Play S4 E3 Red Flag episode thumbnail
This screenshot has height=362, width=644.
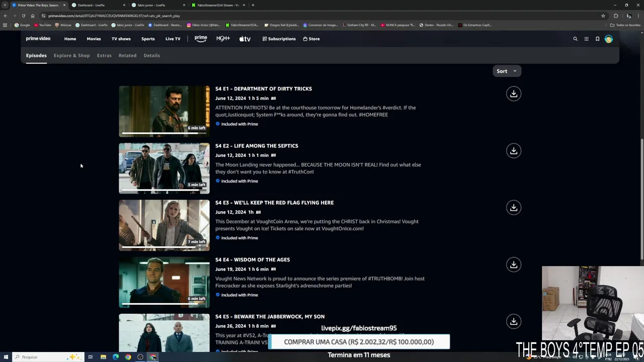click(164, 225)
